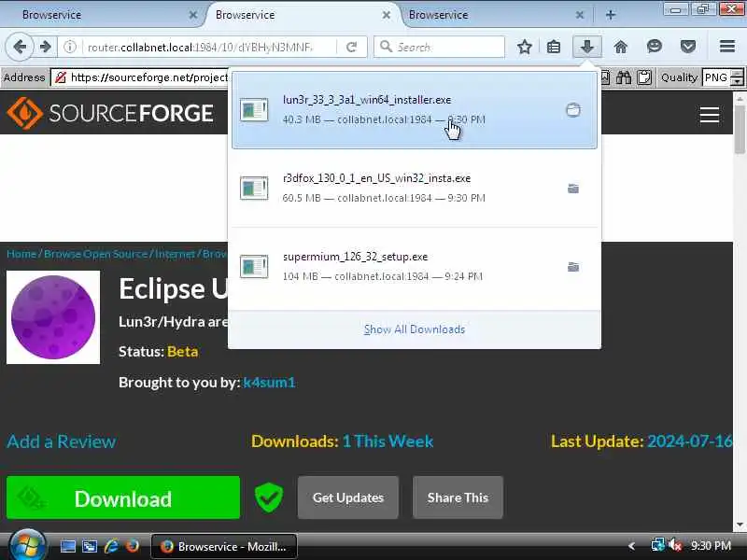
Task: Close the third Browservice tab
Action: [579, 15]
